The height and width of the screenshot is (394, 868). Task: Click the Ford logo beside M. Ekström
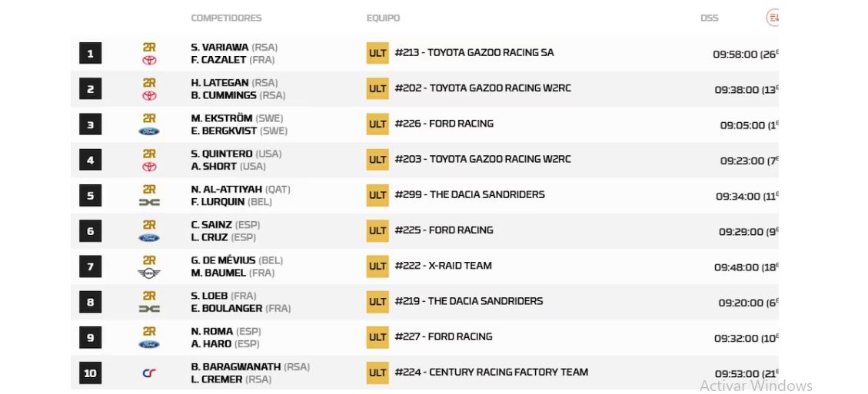coord(149,131)
